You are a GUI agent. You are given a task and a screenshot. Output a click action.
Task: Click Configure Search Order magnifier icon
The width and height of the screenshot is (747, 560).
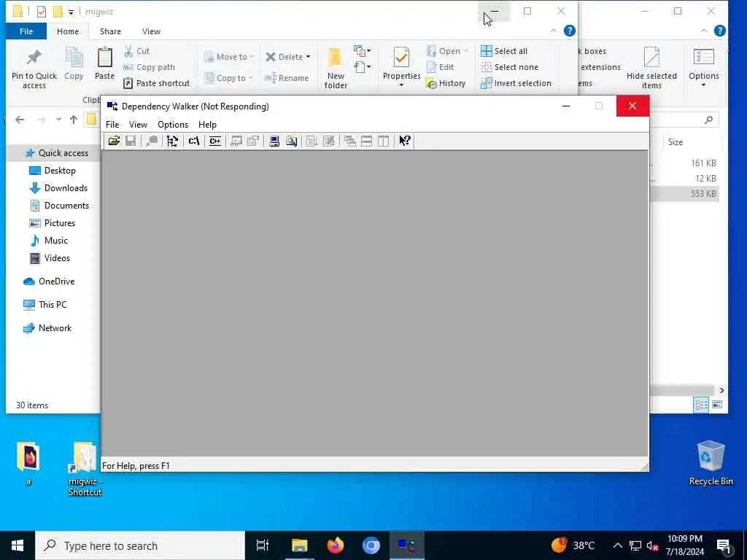click(291, 141)
